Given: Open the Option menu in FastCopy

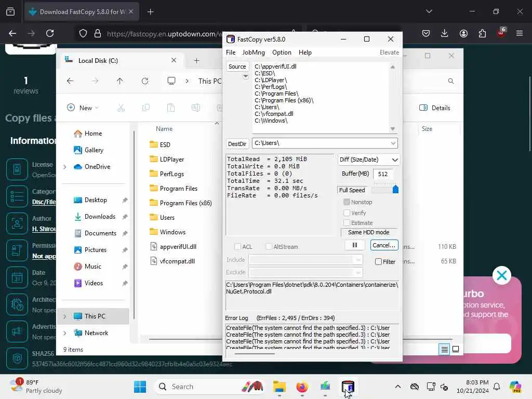Looking at the screenshot, I should click(282, 52).
